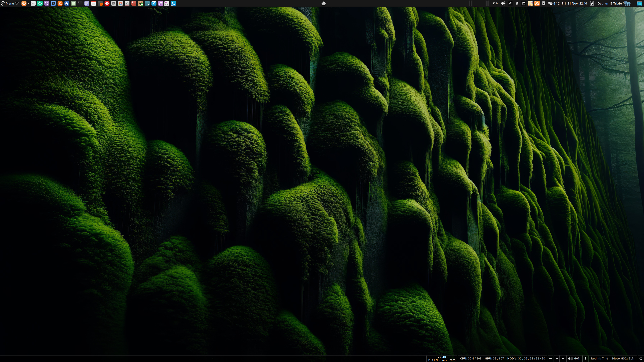The image size is (644, 362).
Task: Open the email client icon
Action: tap(33, 3)
